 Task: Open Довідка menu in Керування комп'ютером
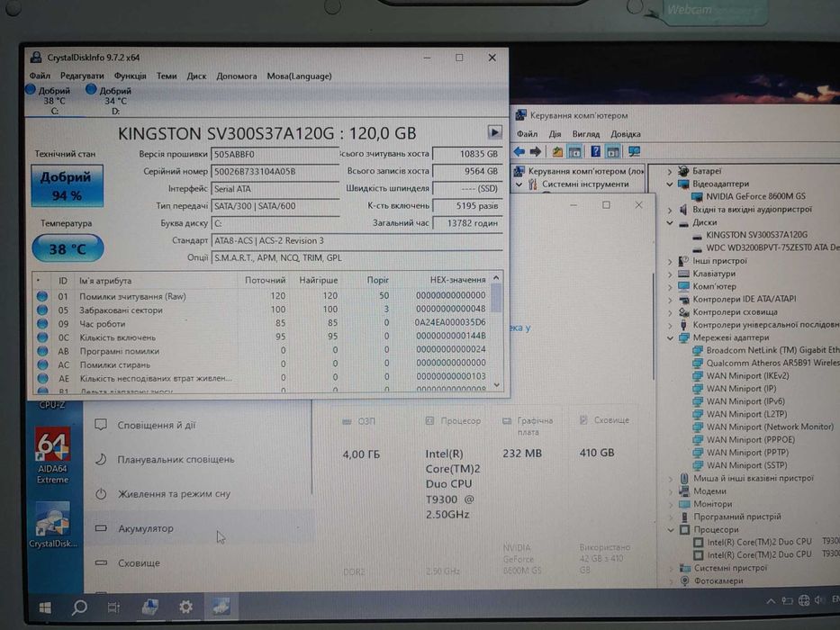coord(625,134)
